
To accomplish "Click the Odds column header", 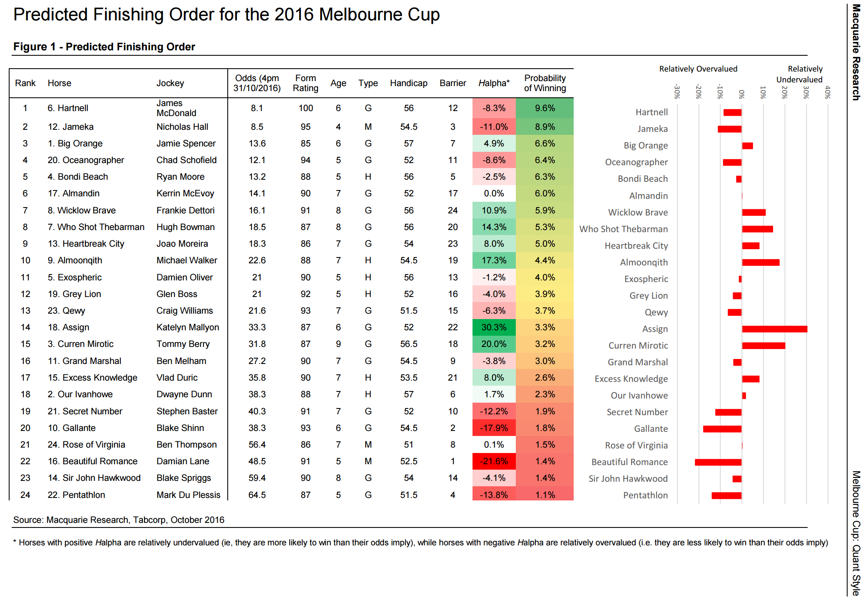I will pyautogui.click(x=257, y=83).
